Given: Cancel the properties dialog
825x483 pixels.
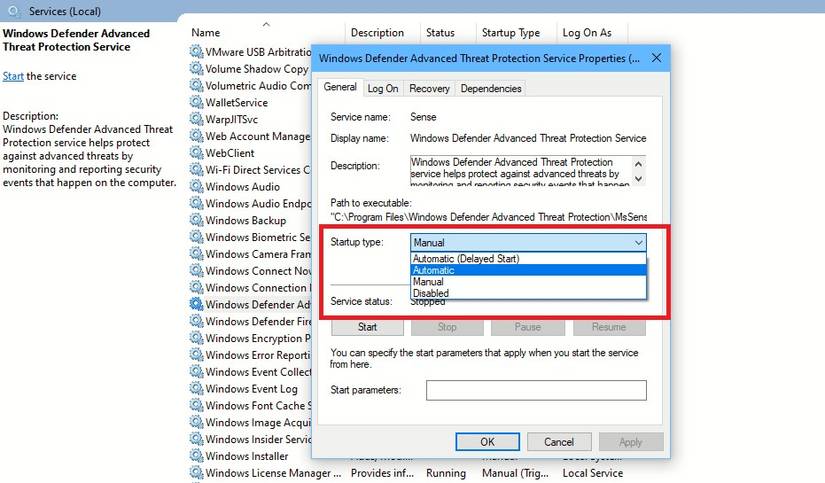Looking at the screenshot, I should click(x=559, y=441).
